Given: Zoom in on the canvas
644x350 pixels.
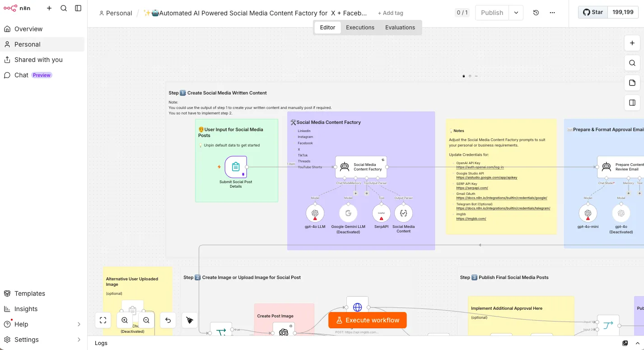Looking at the screenshot, I should click(125, 320).
